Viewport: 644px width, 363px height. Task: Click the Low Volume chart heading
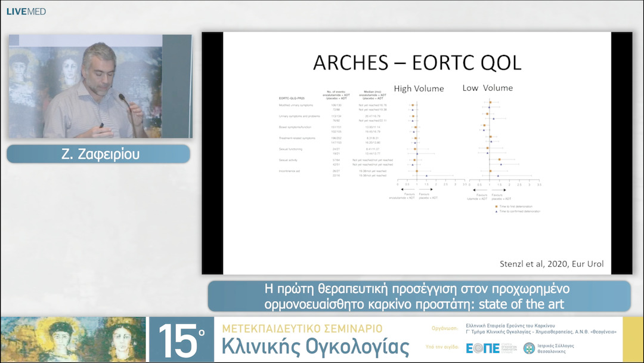pyautogui.click(x=487, y=88)
